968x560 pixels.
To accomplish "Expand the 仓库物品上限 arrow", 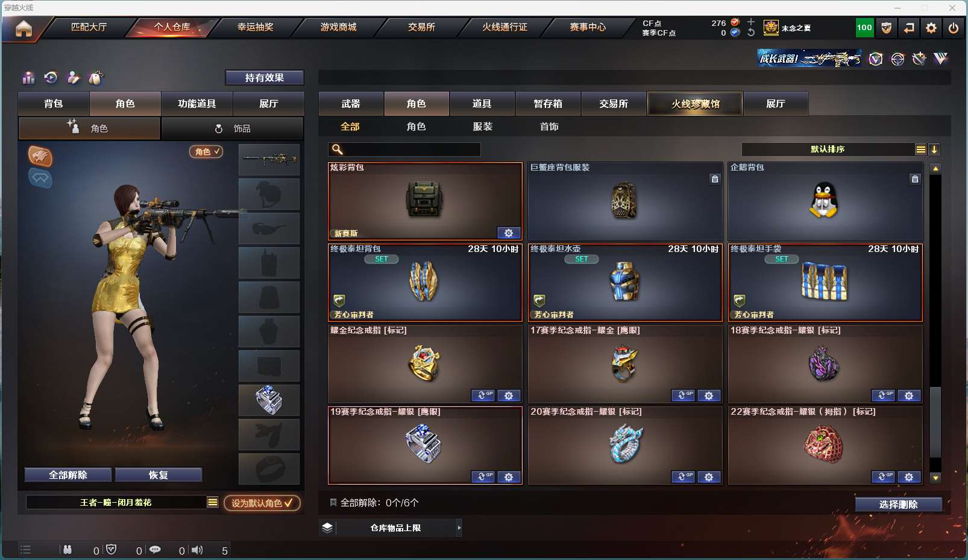I will click(459, 528).
